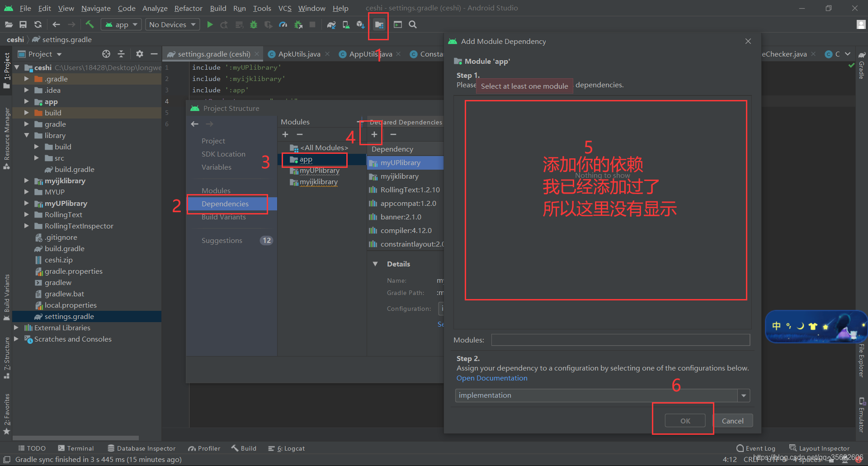Open the Resource Manager side panel
Screen dimensions: 868x466
point(6,138)
